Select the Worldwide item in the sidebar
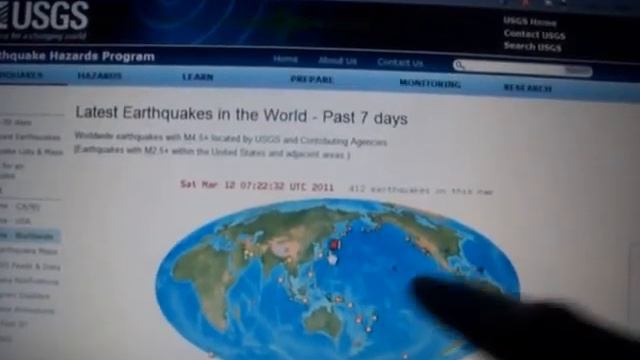This screenshot has height=360, width=640. [29, 236]
